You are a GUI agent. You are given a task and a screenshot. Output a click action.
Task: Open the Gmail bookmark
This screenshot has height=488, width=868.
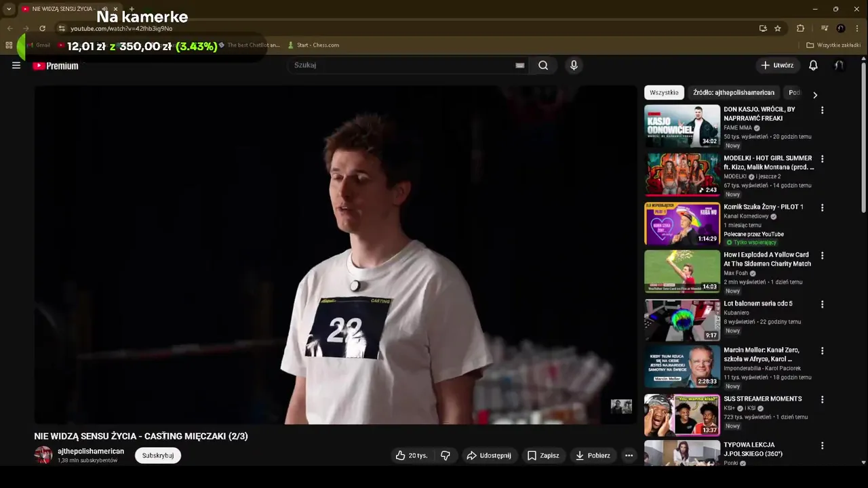(39, 45)
